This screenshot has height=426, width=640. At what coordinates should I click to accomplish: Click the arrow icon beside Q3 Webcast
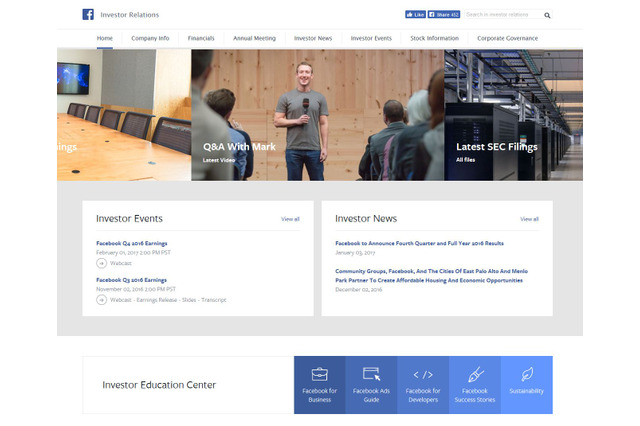pos(102,300)
